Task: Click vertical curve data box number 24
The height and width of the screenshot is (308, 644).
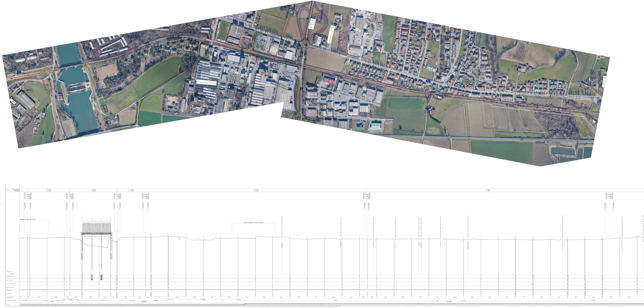Action: [x=117, y=196]
